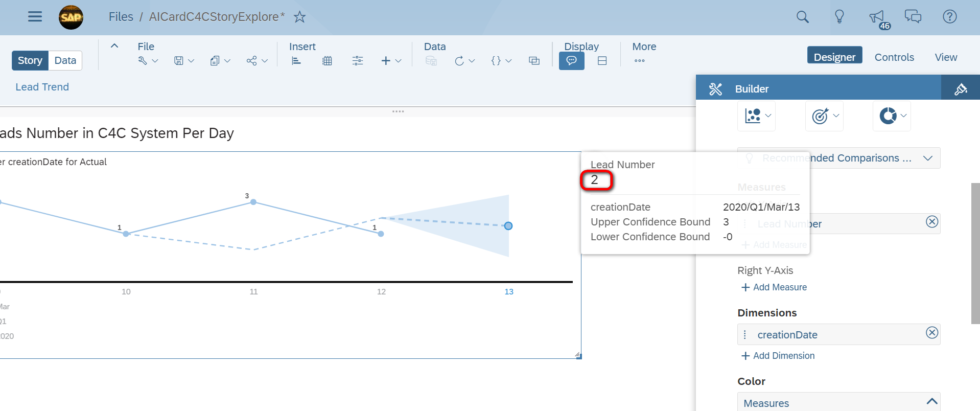This screenshot has width=980, height=411.
Task: Remove the Lead Number measure
Action: [932, 222]
